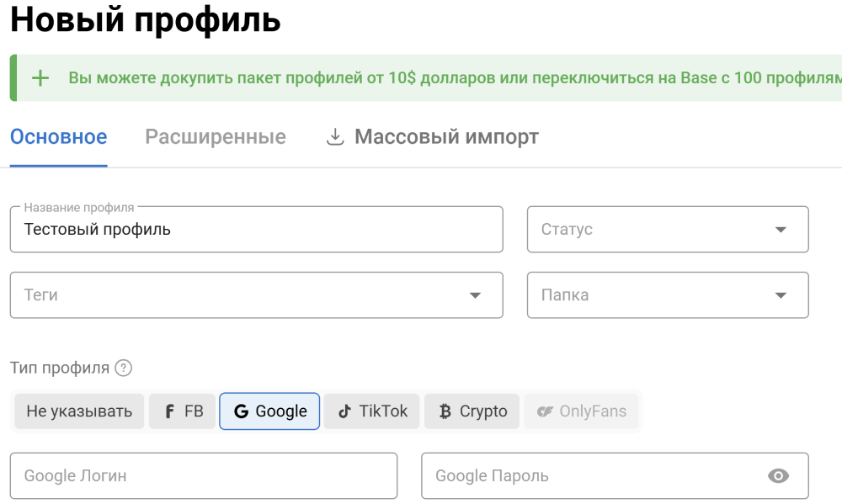The image size is (842, 504).
Task: Click inside the Google Логин input field
Action: coord(202,475)
